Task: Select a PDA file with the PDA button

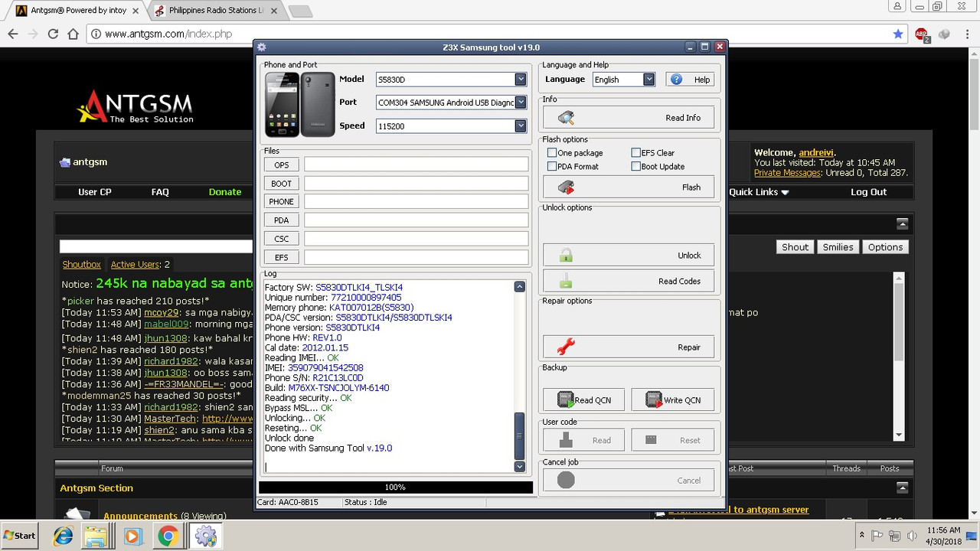Action: click(282, 220)
